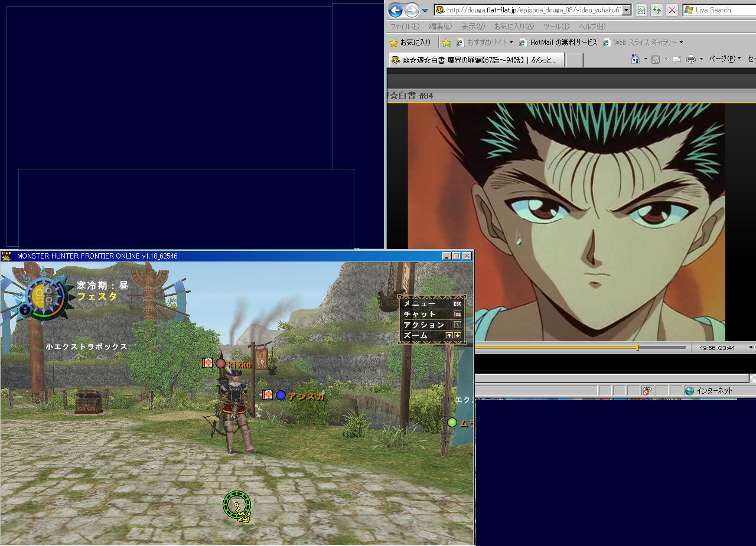Click the printer icon in IE

pyautogui.click(x=691, y=59)
